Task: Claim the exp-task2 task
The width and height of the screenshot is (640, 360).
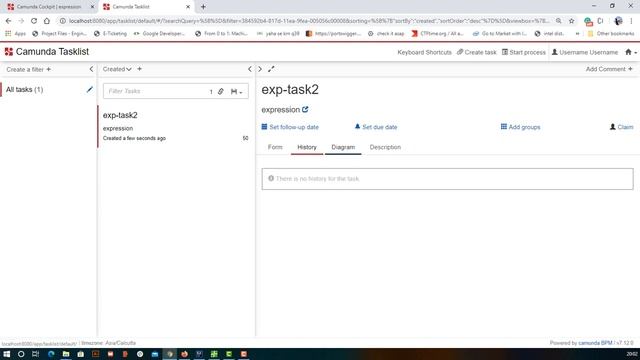Action: click(x=621, y=127)
